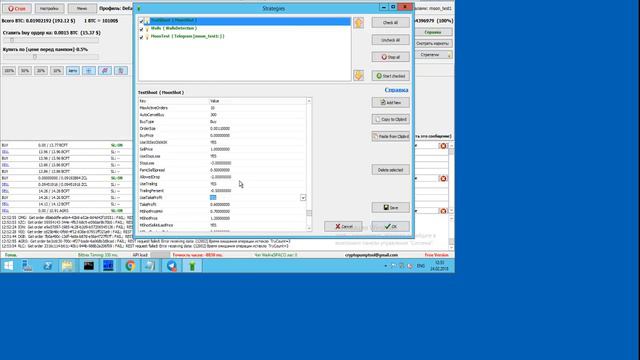Open Chrome from the taskbar
The height and width of the screenshot is (360, 640).
130,266
